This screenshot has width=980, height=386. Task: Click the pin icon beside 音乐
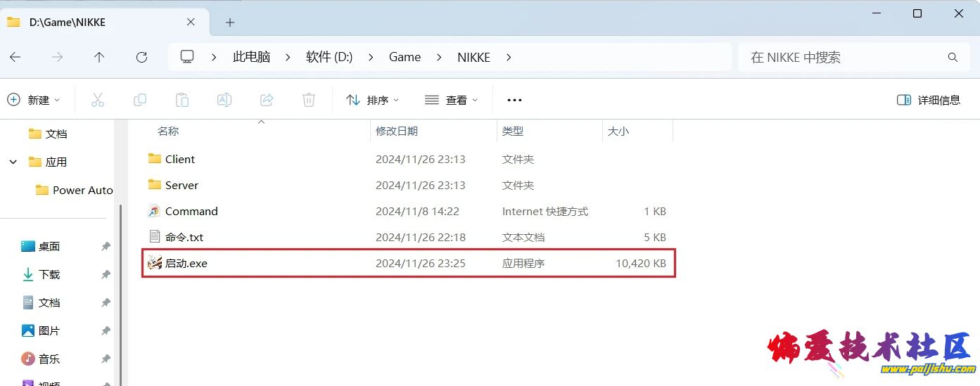click(x=106, y=359)
